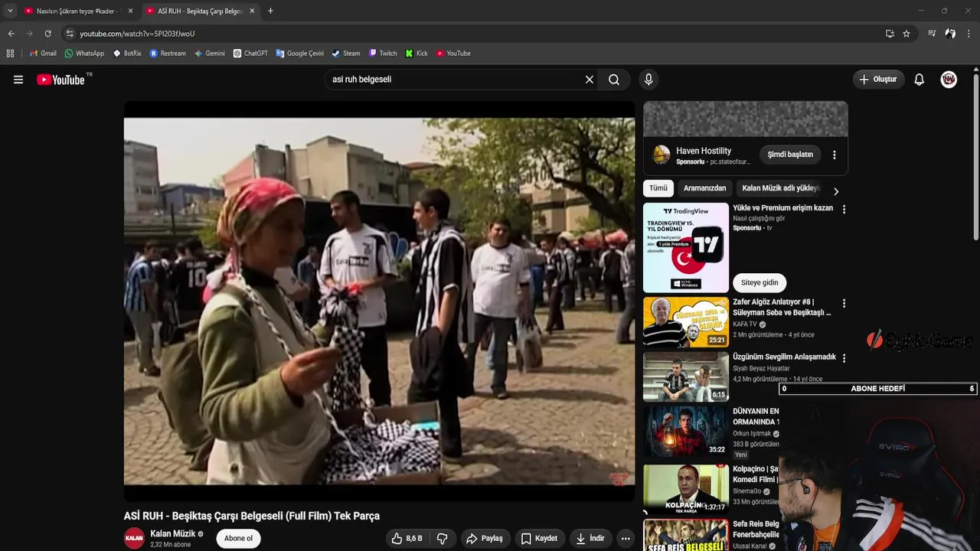This screenshot has height=551, width=980.
Task: Subscribe with Abone ol button
Action: (x=238, y=538)
